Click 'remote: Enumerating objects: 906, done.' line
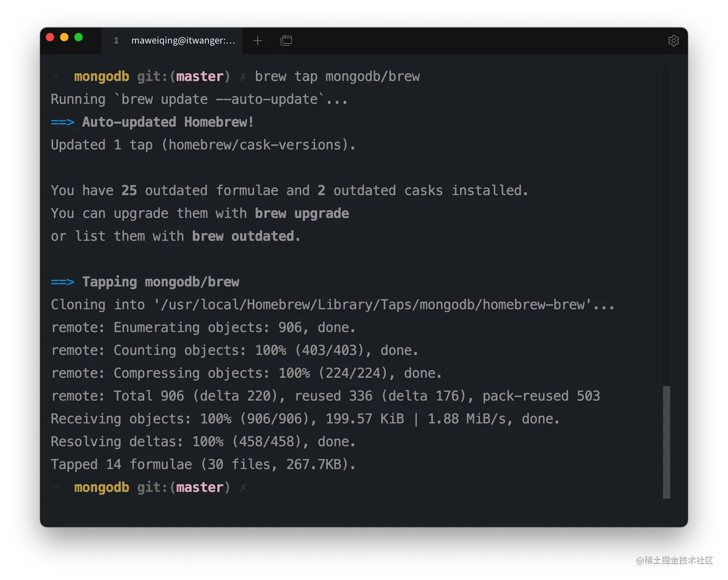The image size is (728, 580). [203, 328]
